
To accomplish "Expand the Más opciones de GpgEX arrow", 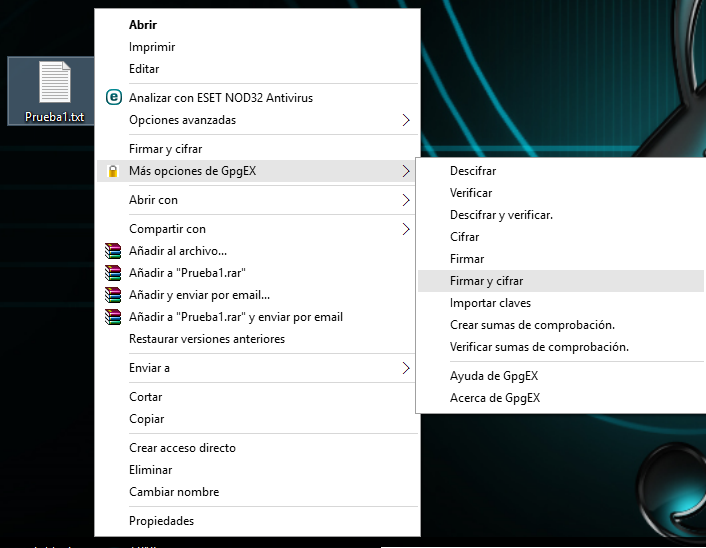I will (x=406, y=171).
